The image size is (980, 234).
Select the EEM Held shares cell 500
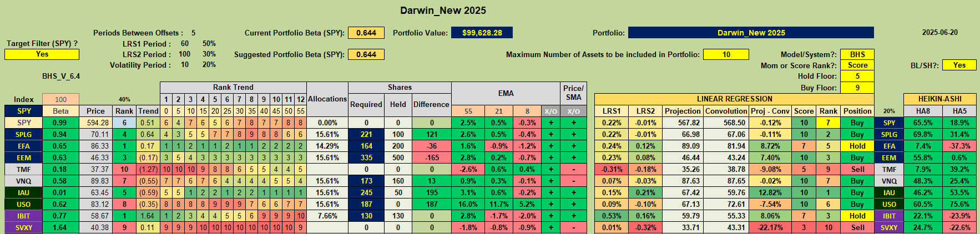(x=398, y=157)
